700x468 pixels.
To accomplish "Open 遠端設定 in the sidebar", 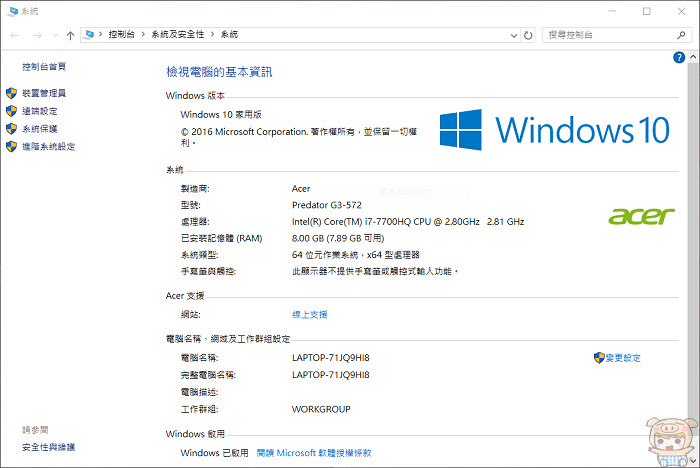I will pos(40,111).
